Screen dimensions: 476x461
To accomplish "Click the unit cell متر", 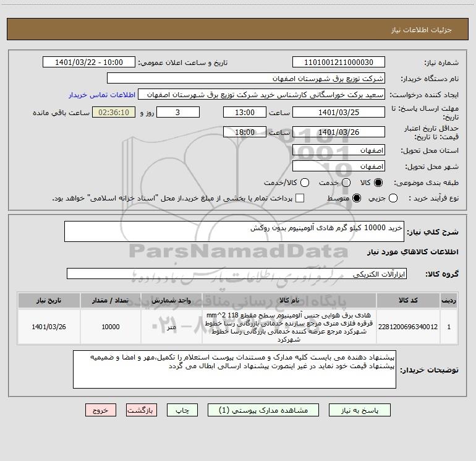I will [x=171, y=327].
